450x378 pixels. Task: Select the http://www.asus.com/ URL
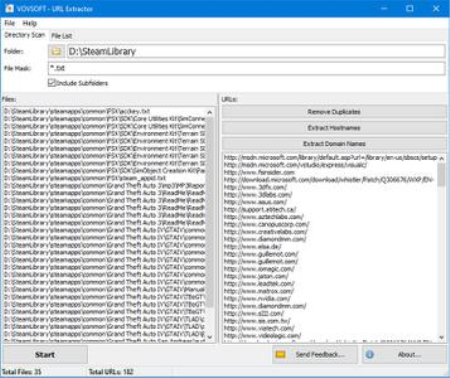click(x=255, y=202)
